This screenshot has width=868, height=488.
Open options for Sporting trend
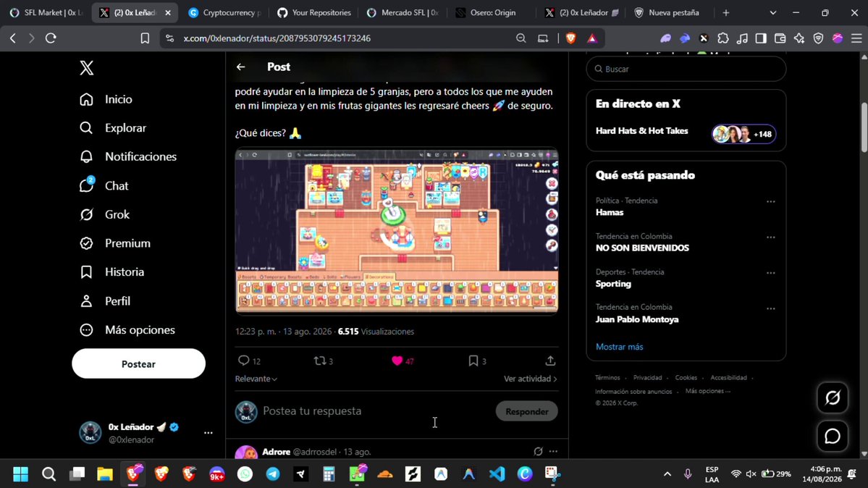770,273
